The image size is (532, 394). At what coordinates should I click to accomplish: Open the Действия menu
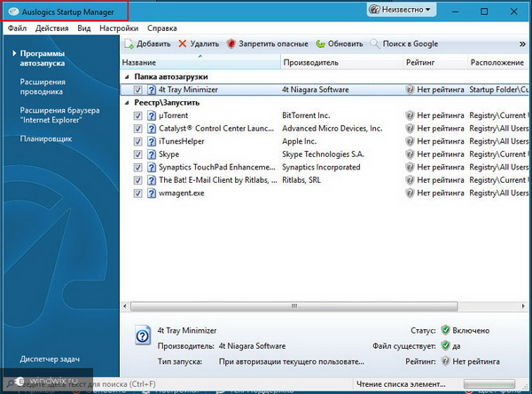(52, 28)
